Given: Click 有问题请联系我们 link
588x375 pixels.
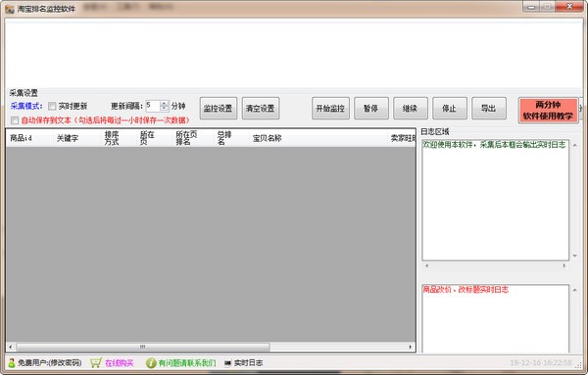Looking at the screenshot, I should point(187,362).
